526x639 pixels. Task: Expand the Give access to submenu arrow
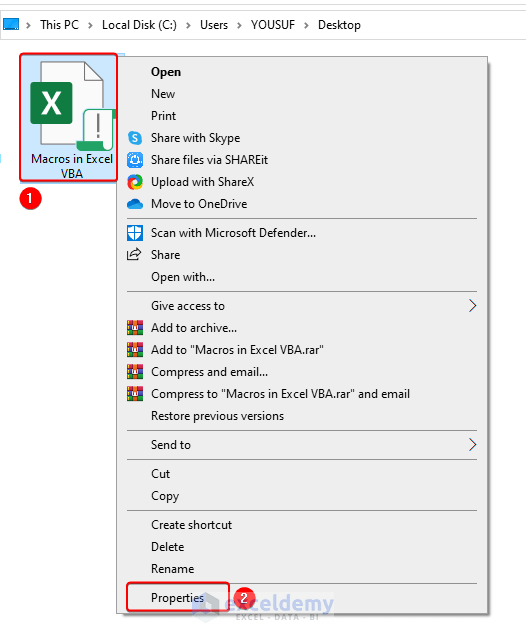point(472,306)
